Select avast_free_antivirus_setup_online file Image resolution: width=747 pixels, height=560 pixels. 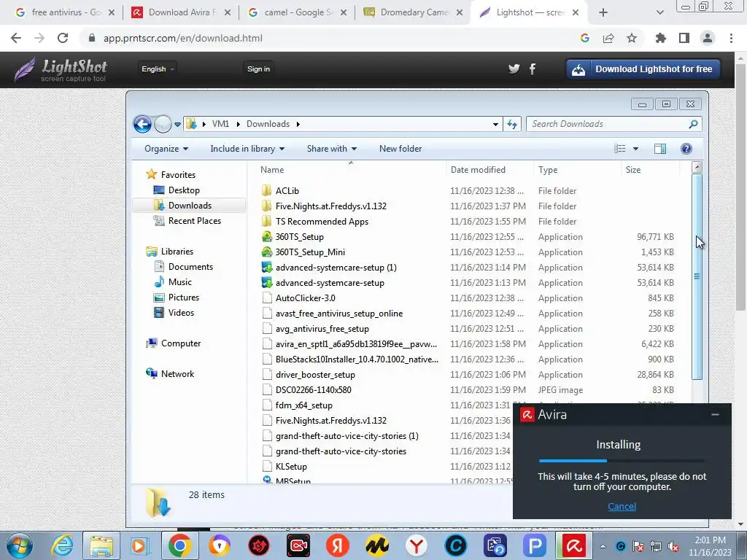click(x=338, y=314)
